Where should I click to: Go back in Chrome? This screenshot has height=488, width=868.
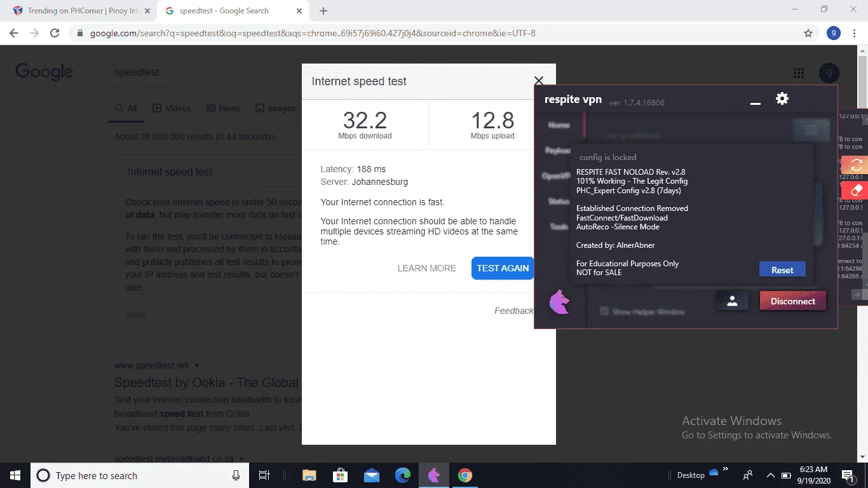(14, 33)
